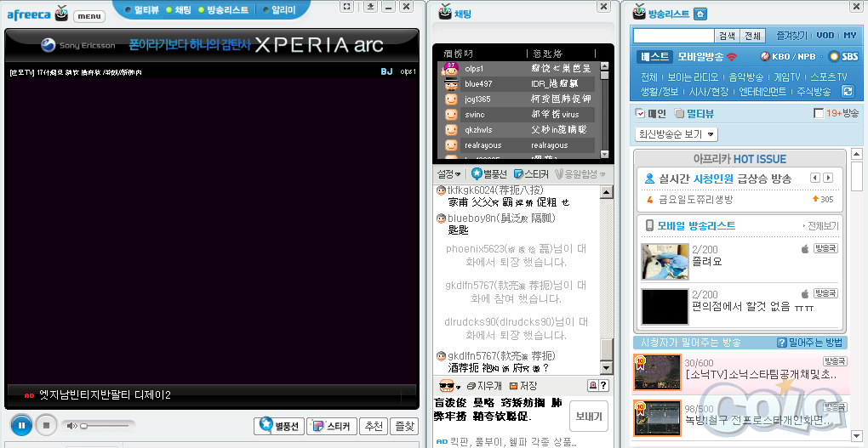Image resolution: width=868 pixels, height=448 pixels.
Task: Click the 스티커 icon in the chat toolbar
Action: point(519,174)
